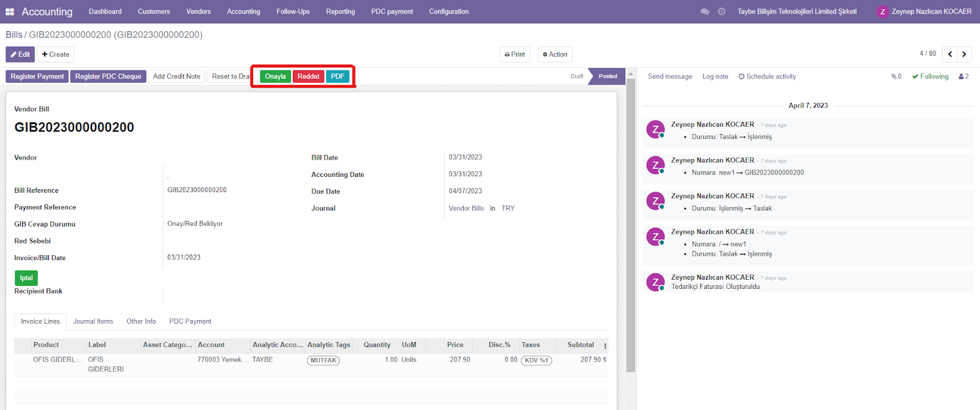Viewport: 980px width, 410px height.
Task: Click the Edit button
Action: click(x=20, y=54)
